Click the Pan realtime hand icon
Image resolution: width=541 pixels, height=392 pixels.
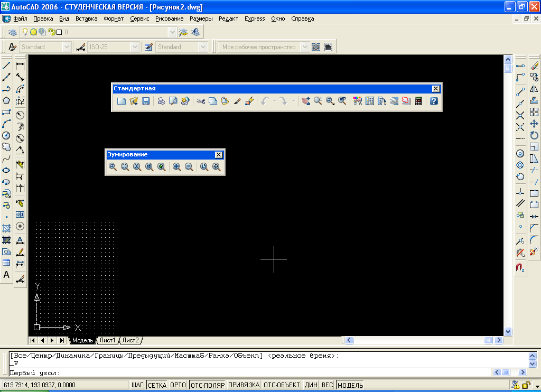(306, 101)
